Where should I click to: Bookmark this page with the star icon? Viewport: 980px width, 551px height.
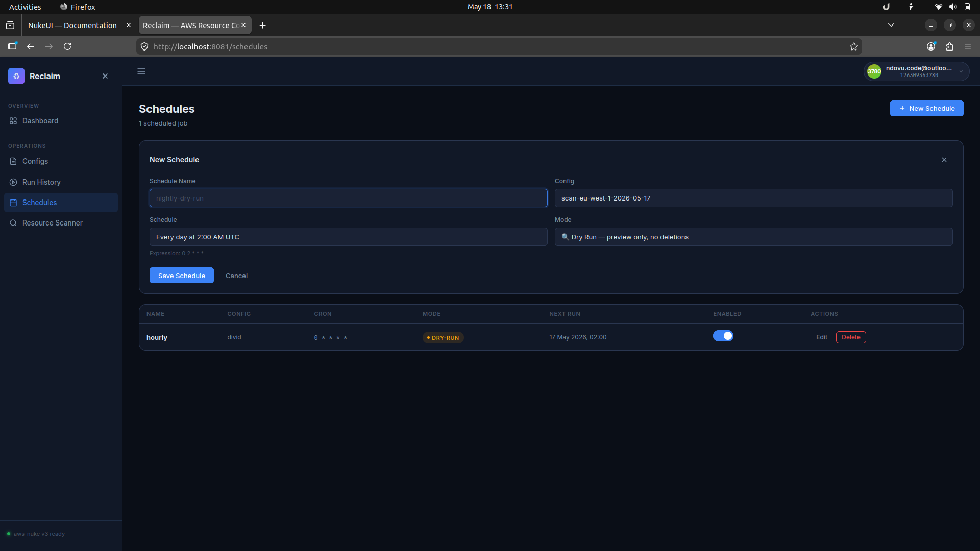[854, 46]
